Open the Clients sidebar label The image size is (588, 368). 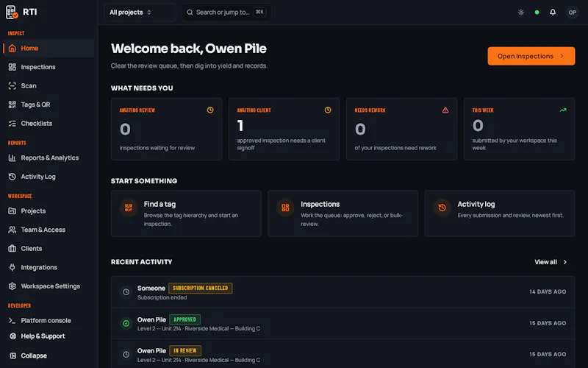[x=32, y=249]
